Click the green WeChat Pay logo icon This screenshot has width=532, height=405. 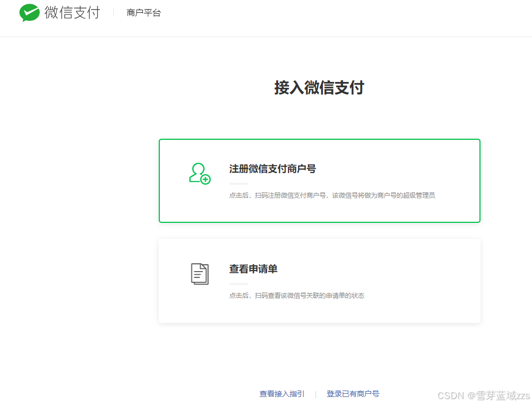pyautogui.click(x=29, y=12)
